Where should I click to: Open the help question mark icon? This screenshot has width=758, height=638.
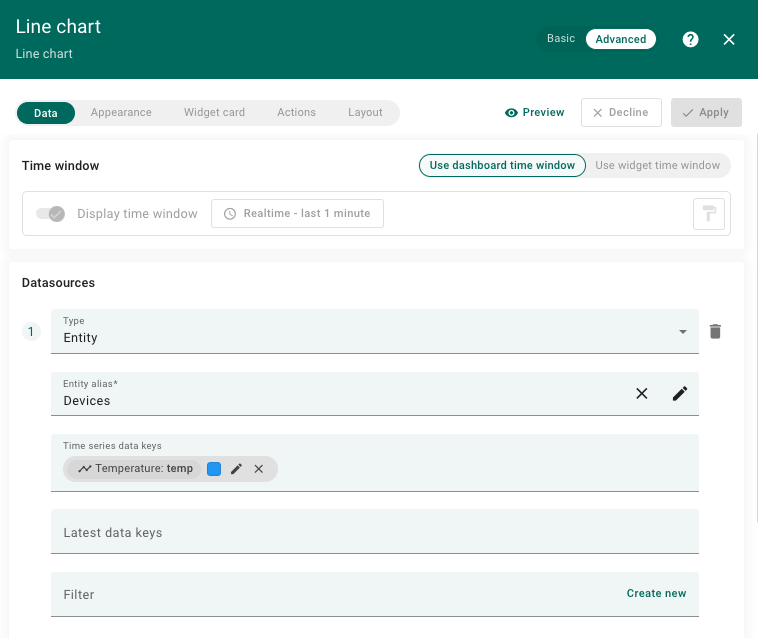point(690,39)
